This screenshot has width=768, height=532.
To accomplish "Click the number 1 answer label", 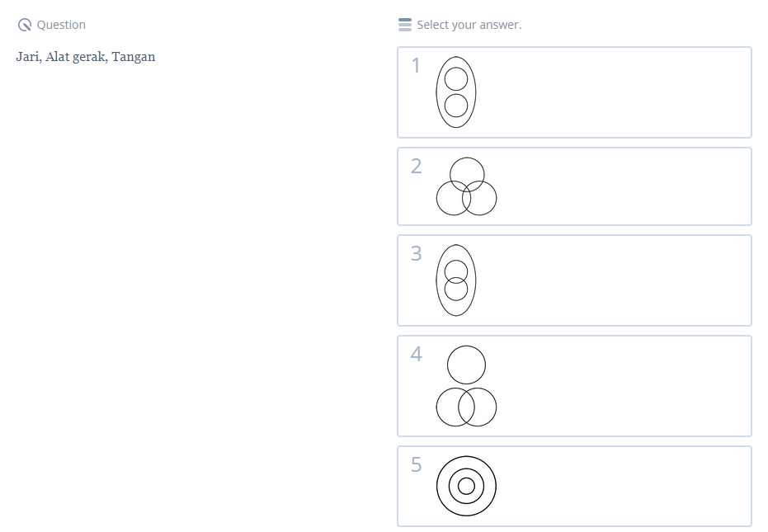I will coord(416,66).
